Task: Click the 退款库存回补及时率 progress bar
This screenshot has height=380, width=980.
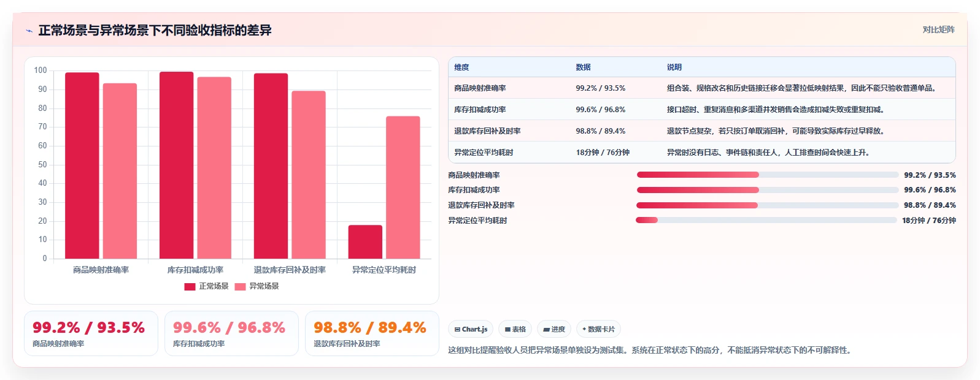Action: click(x=768, y=205)
